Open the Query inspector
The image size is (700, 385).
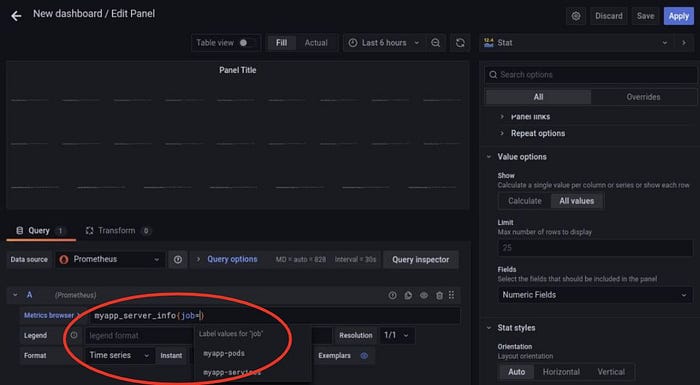(421, 259)
